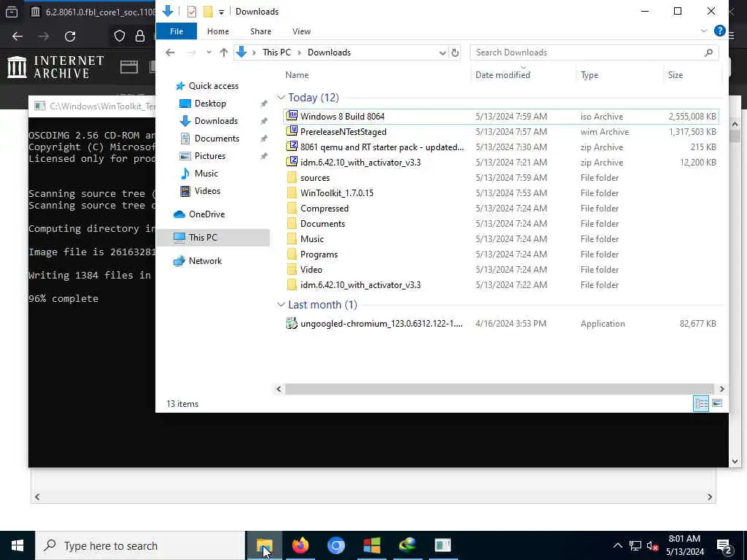
Task: Reload page in the browser window
Action: [70, 36]
